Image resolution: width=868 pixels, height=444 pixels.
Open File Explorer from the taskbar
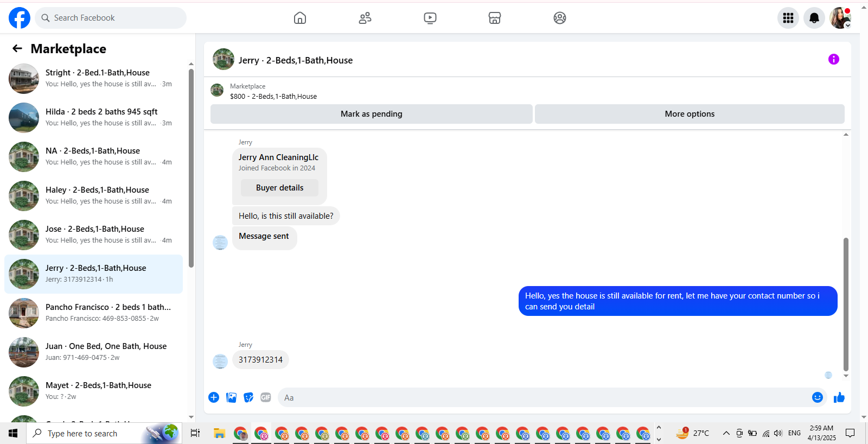point(219,433)
